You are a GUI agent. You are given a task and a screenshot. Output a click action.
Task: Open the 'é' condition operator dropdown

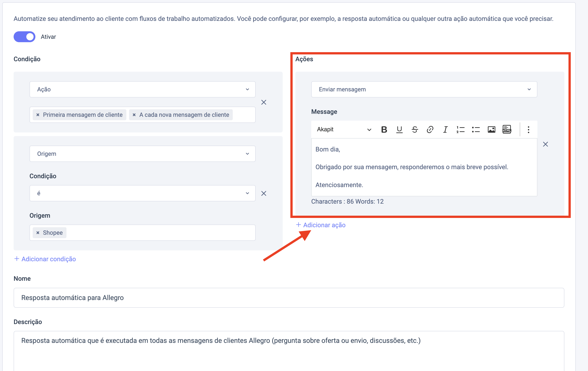coord(142,193)
